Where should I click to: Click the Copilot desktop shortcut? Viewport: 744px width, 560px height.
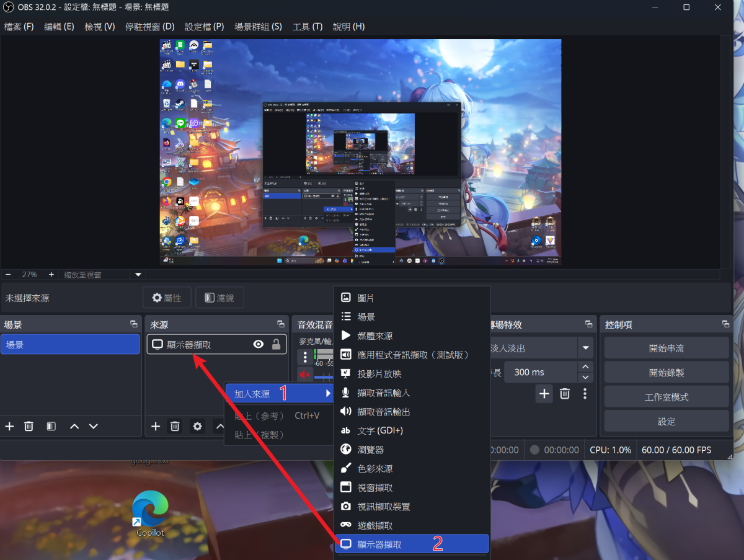coord(150,513)
